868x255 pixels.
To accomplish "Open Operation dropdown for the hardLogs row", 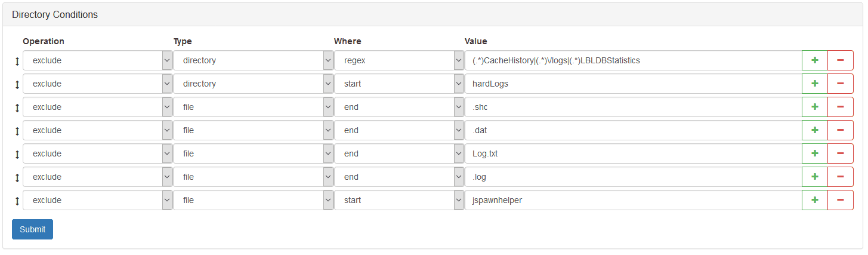I will point(98,84).
